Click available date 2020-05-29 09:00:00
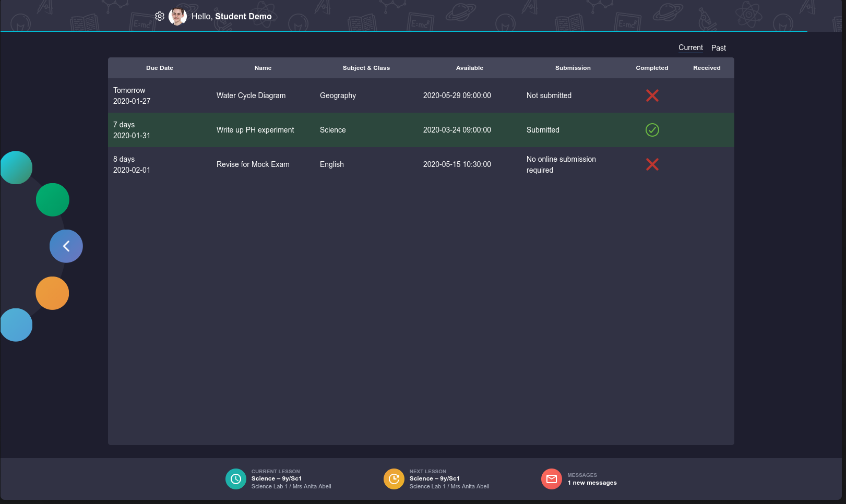 coord(457,95)
